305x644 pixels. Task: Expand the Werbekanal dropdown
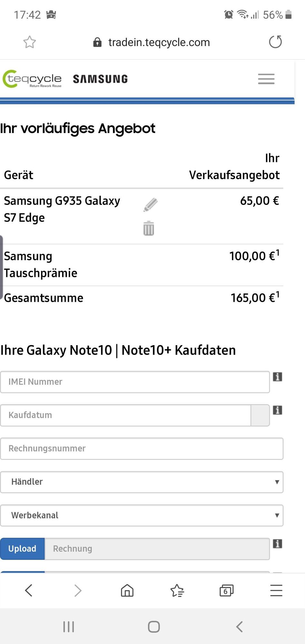pyautogui.click(x=142, y=516)
